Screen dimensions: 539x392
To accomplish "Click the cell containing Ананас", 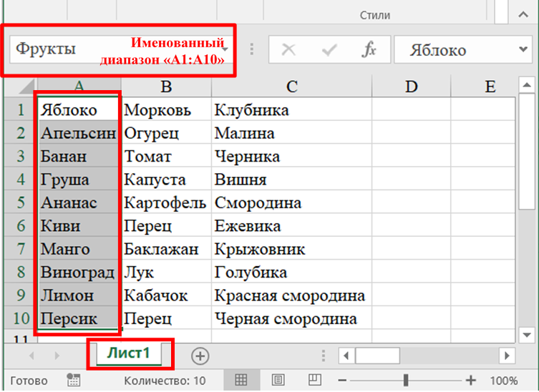I will pyautogui.click(x=78, y=202).
